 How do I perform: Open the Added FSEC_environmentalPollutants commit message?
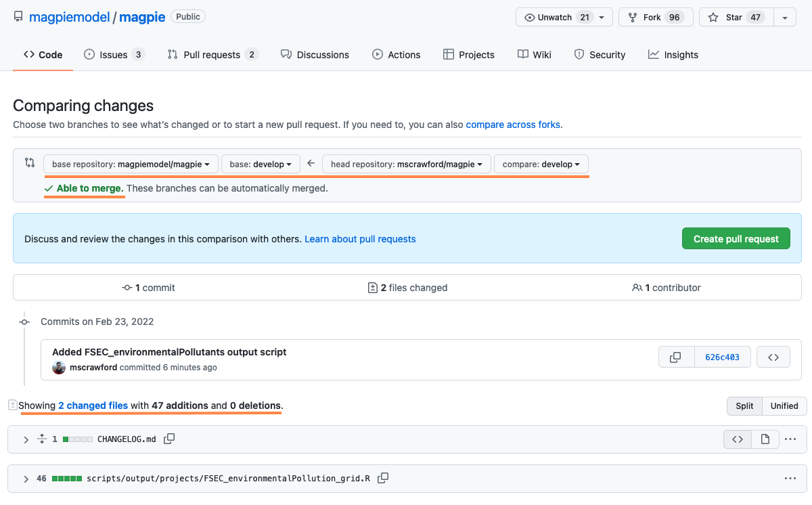click(x=169, y=352)
